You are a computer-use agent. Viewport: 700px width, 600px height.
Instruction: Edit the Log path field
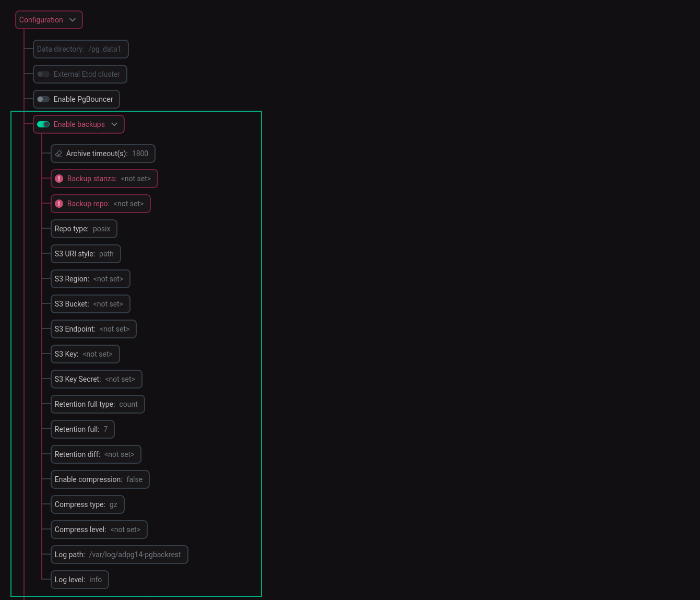120,555
